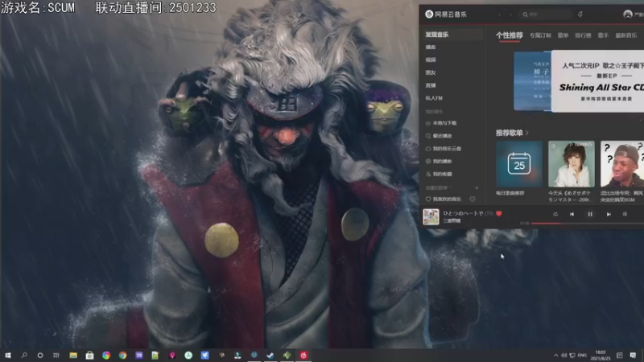This screenshot has width=644, height=362.
Task: Click the volume icon in the tray
Action: coord(564,356)
